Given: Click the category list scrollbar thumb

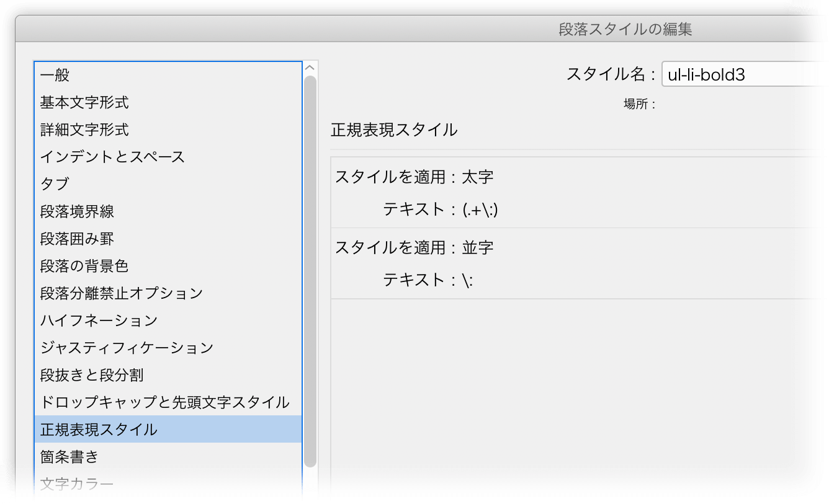Looking at the screenshot, I should (x=310, y=272).
